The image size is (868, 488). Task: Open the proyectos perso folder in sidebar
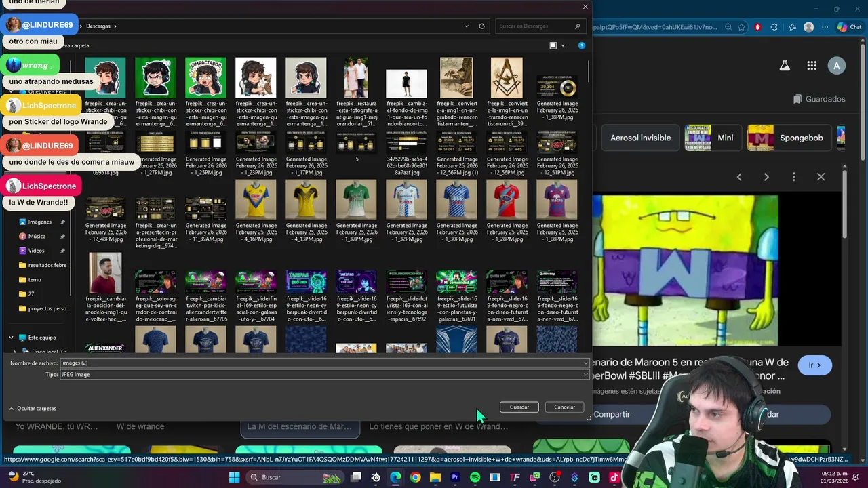click(43, 308)
